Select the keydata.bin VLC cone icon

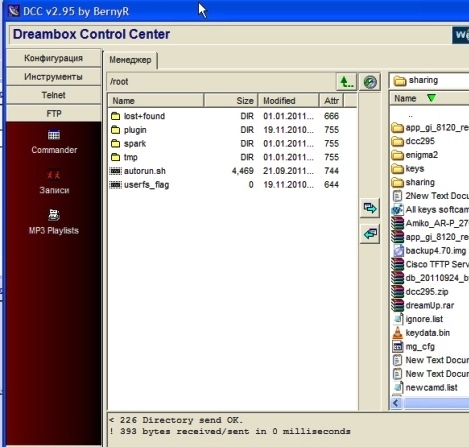[397, 333]
